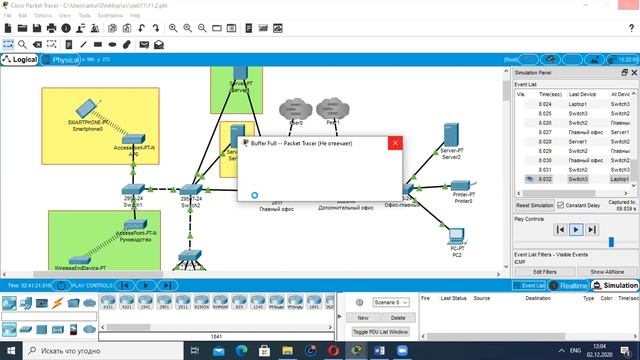Image resolution: width=640 pixels, height=360 pixels.
Task: Select the dashed-rectangle Select tool
Action: click(8, 44)
